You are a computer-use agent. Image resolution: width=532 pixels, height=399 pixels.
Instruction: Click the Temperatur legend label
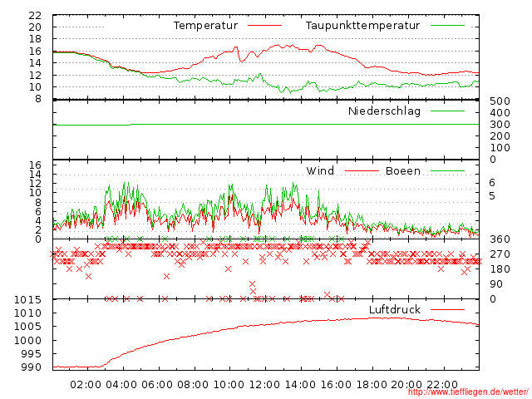[205, 26]
